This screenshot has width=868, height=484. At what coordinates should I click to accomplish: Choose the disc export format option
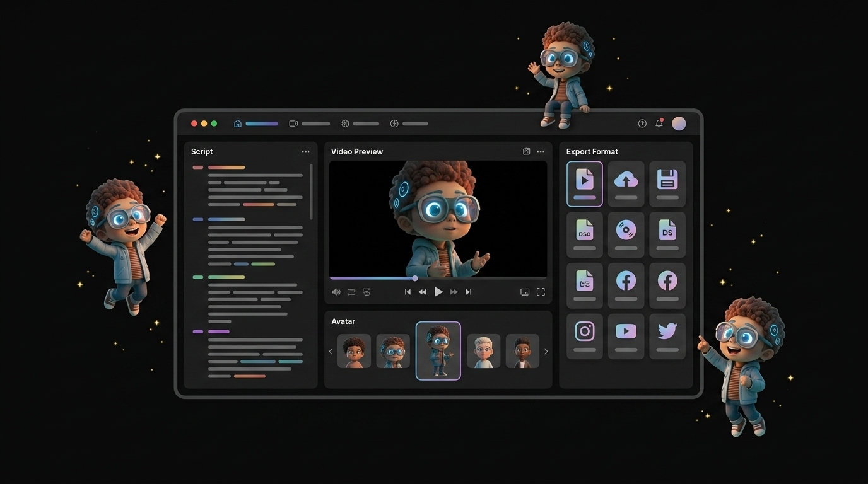(626, 234)
